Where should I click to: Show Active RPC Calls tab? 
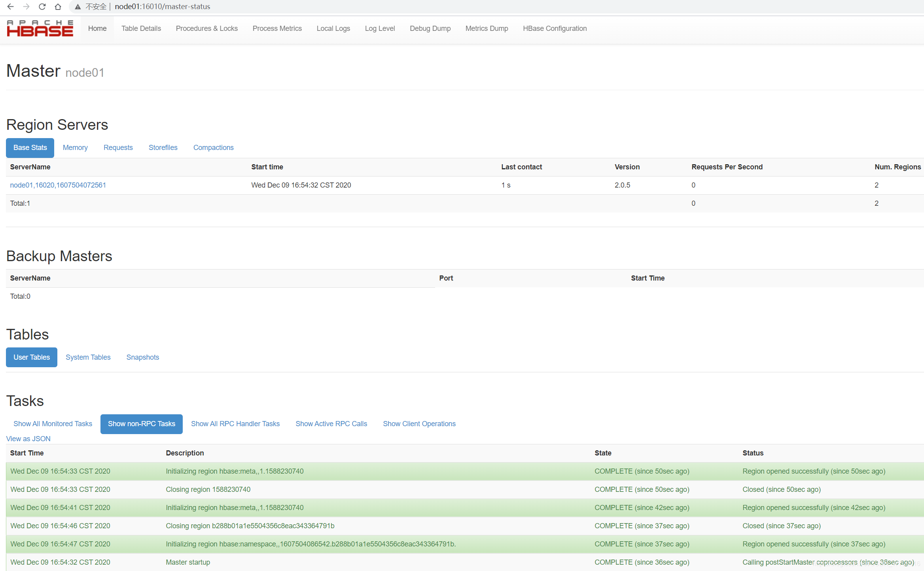tap(331, 424)
